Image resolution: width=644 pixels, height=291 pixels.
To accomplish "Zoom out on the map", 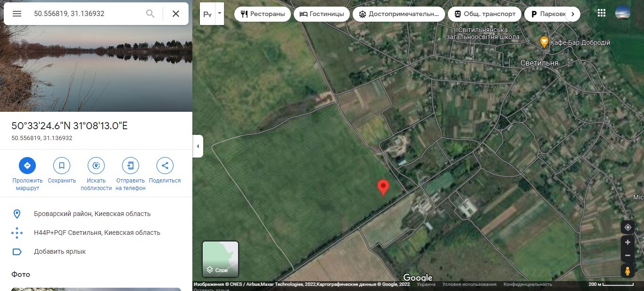I will [627, 256].
